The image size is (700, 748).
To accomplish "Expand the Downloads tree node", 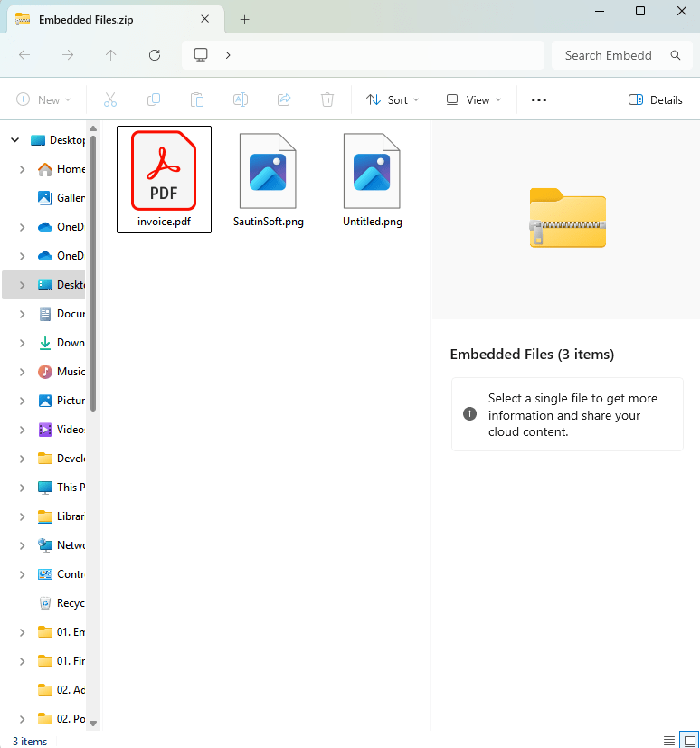I will point(22,343).
